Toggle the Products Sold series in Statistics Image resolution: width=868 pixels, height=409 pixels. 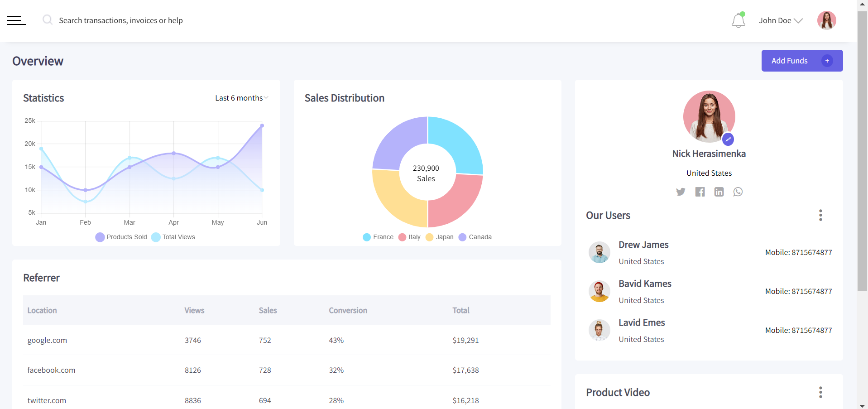120,237
